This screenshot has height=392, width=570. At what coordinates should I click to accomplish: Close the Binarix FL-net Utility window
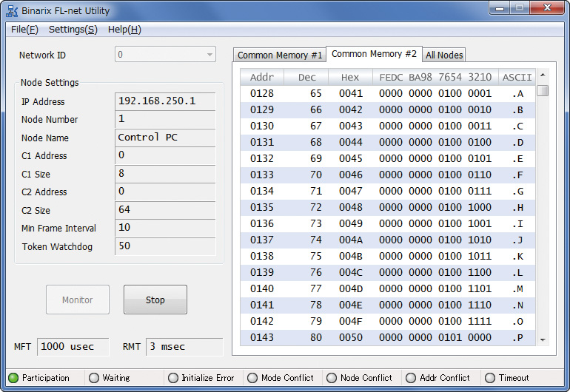tap(547, 8)
